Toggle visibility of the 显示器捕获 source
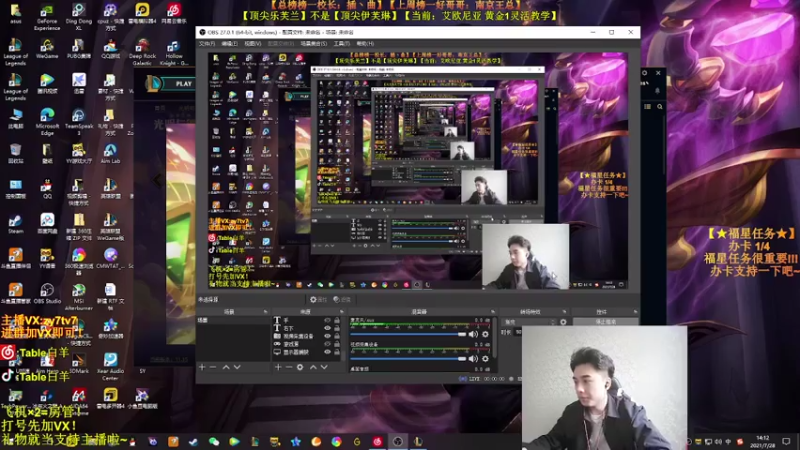 point(328,352)
